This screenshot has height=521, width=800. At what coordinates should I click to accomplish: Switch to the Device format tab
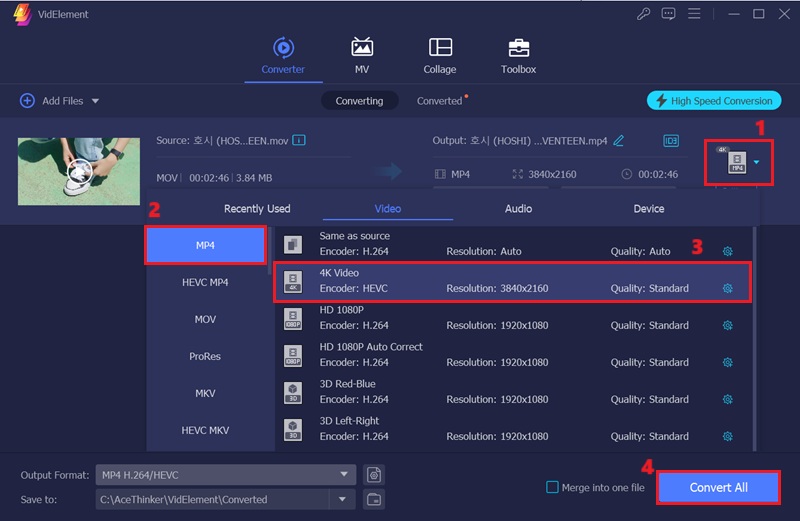coord(649,209)
